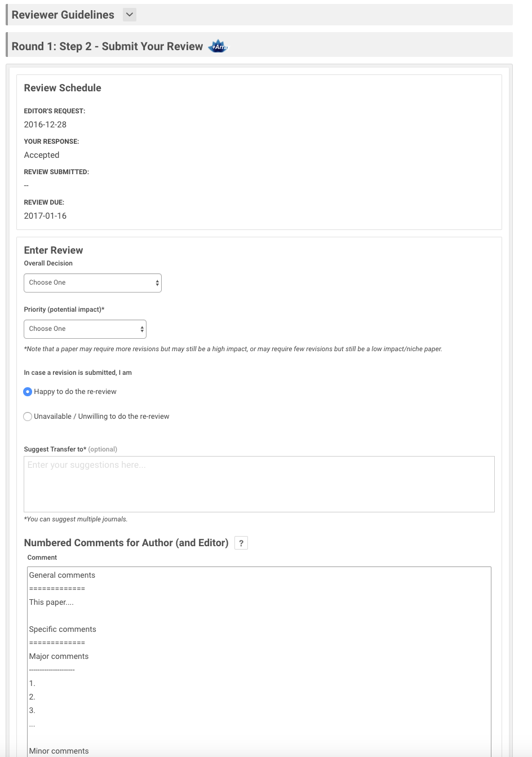Image resolution: width=532 pixels, height=757 pixels.
Task: Open the Priority potential impact dropdown
Action: coord(85,329)
